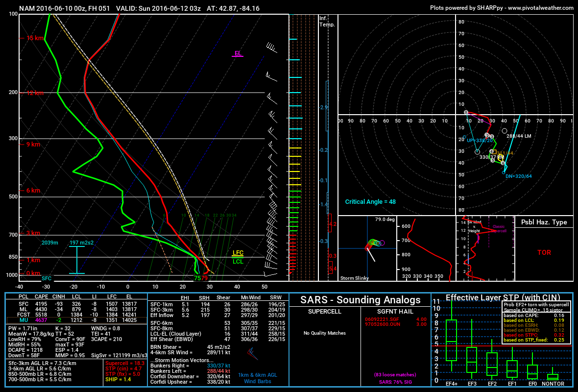Select the Psbl Haz. Type heading
This screenshot has height=392, width=578.
tap(544, 222)
